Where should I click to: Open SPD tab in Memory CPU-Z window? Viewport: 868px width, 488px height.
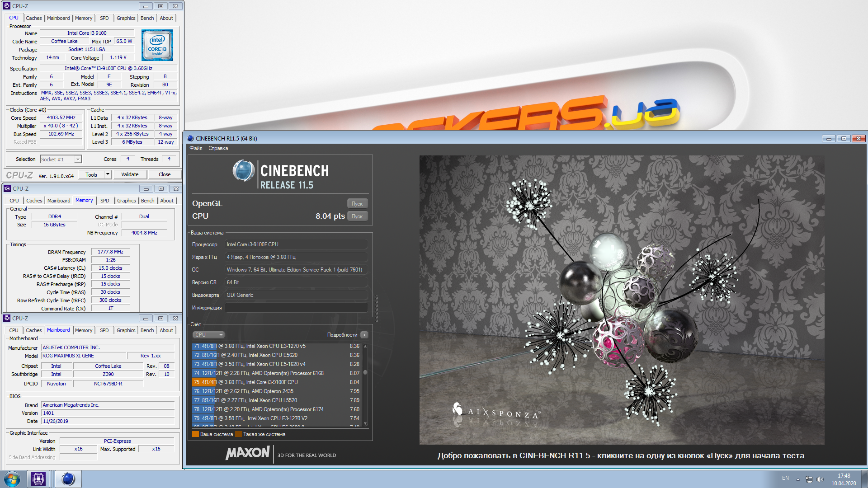[x=105, y=201]
